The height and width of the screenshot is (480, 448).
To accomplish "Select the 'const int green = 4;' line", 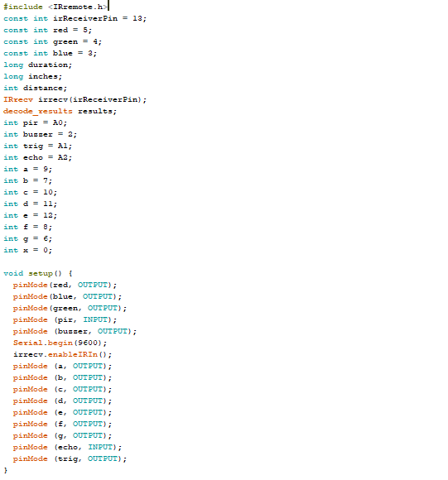I will [x=52, y=41].
